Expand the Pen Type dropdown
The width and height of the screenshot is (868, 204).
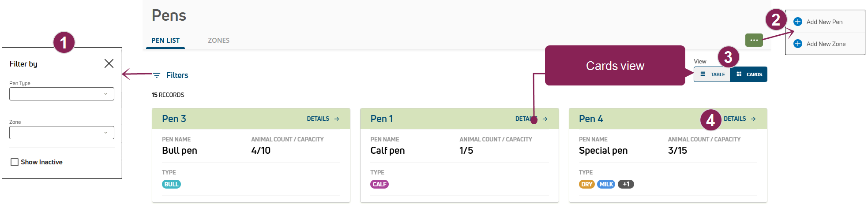(62, 94)
